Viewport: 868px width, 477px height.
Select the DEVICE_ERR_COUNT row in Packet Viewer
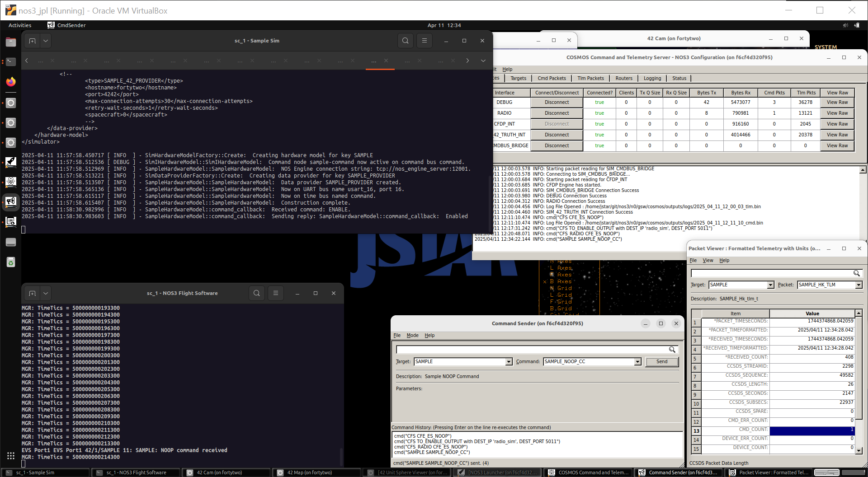[x=774, y=439]
